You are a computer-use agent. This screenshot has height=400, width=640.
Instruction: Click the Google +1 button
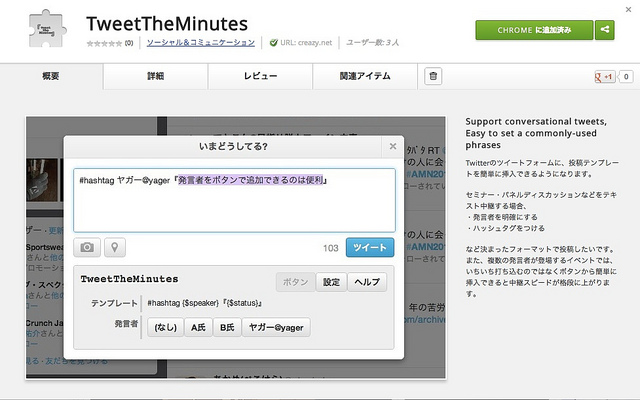[x=603, y=77]
